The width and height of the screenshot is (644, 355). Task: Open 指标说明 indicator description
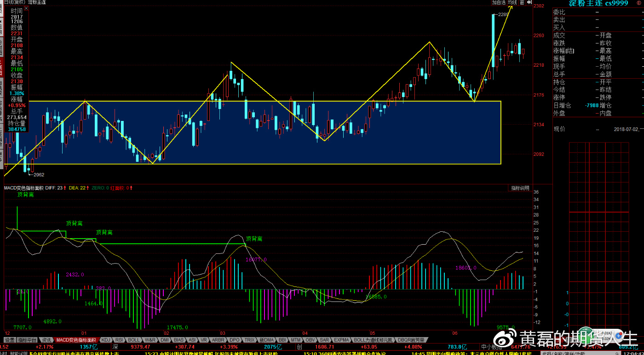pos(520,188)
